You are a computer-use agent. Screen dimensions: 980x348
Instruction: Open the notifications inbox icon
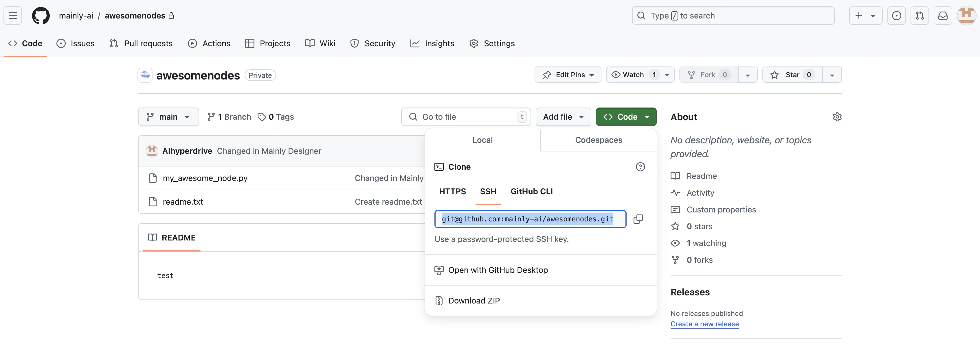click(x=943, y=16)
